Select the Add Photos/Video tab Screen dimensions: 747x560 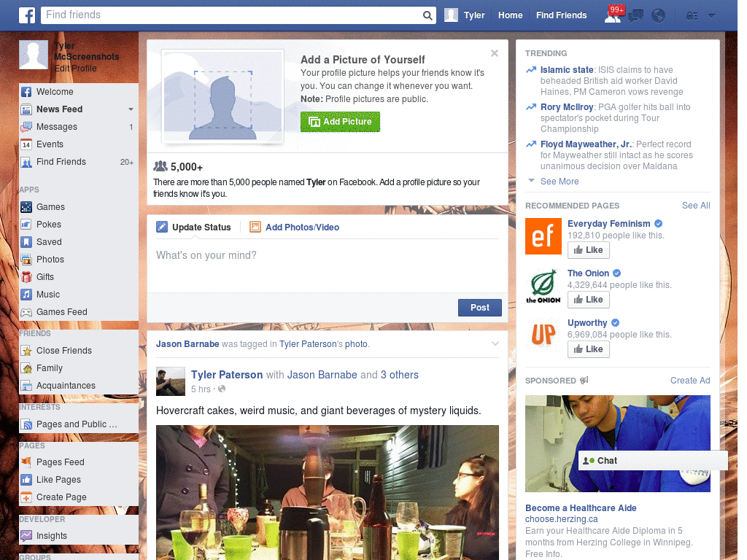coord(295,227)
